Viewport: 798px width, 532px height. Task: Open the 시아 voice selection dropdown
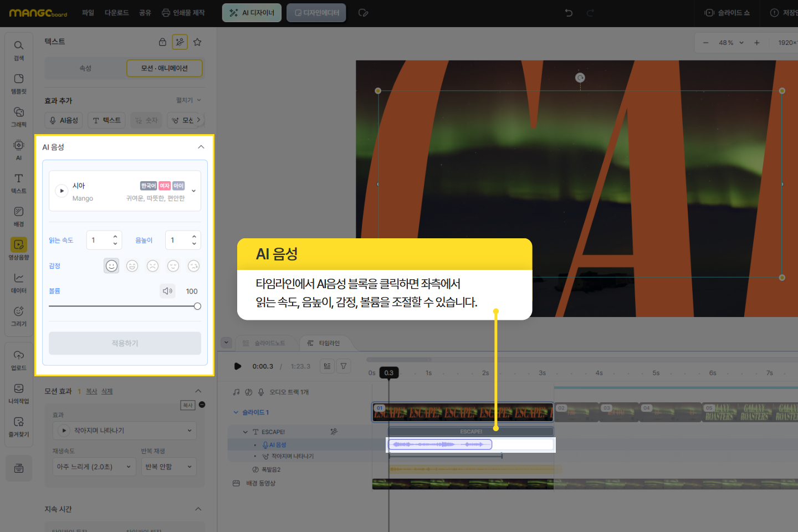click(193, 191)
